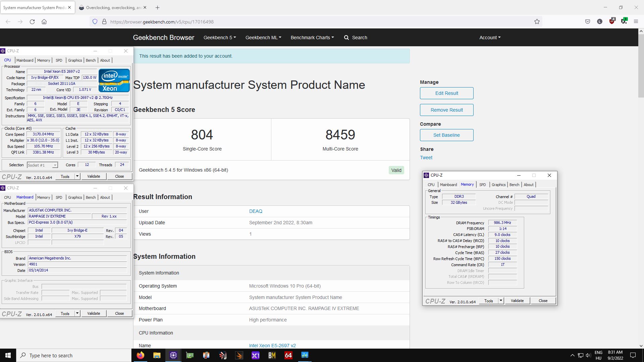Image resolution: width=644 pixels, height=362 pixels.
Task: Click Search in the Geekbench navbar
Action: click(356, 38)
